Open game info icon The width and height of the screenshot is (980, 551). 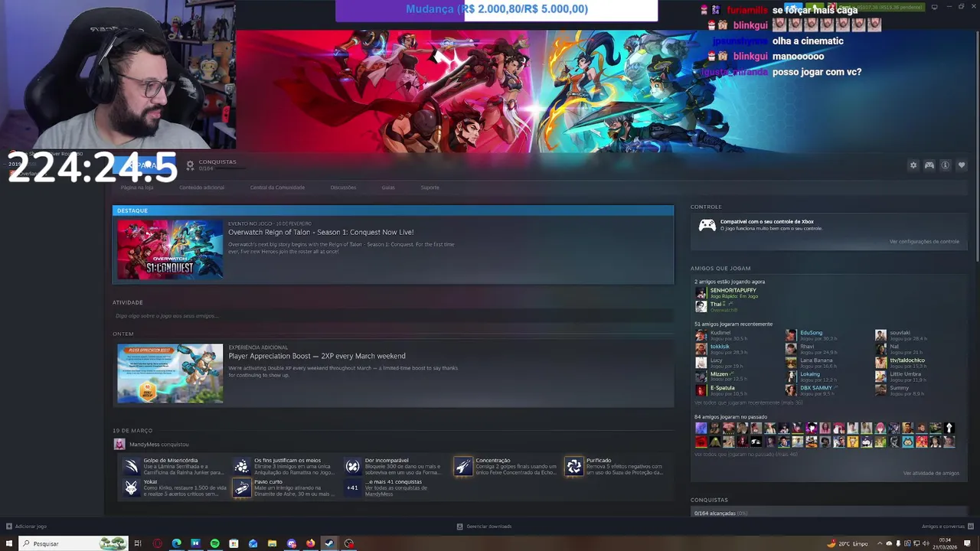[x=946, y=165]
